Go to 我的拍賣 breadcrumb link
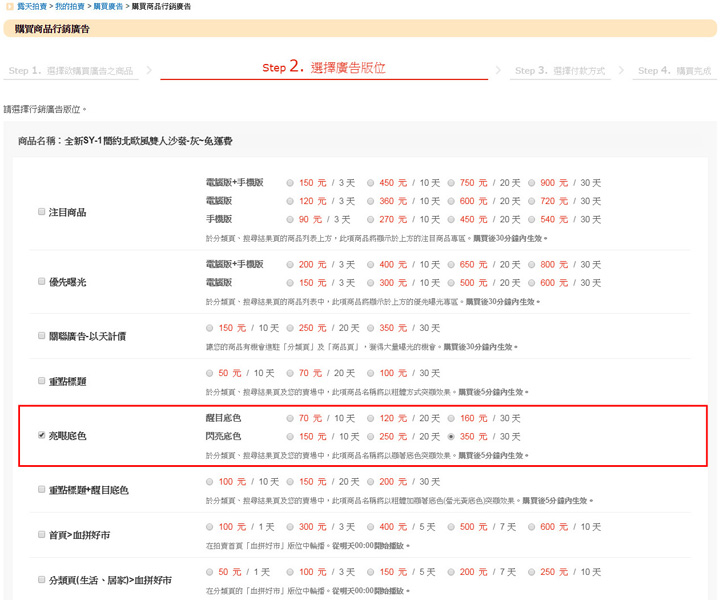The image size is (720, 600). coord(70,7)
